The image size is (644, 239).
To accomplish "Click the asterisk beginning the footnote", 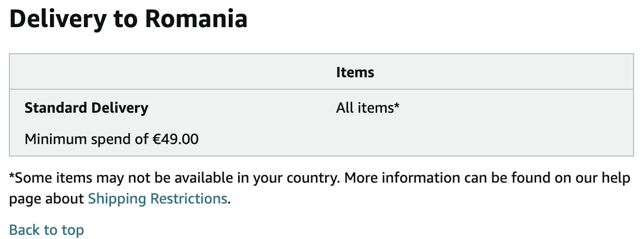I will click(x=12, y=176).
